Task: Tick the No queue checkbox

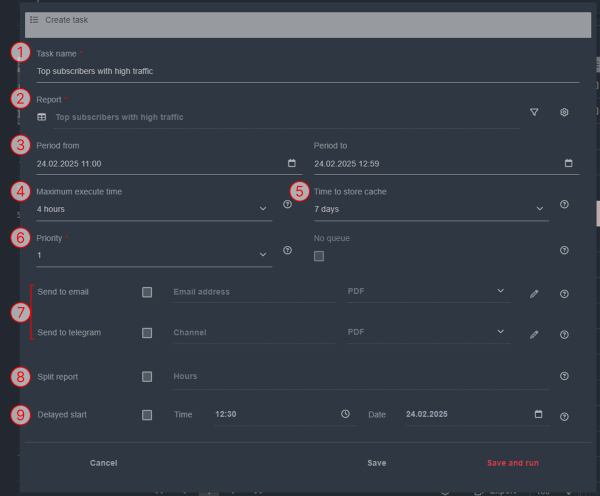Action: (319, 256)
